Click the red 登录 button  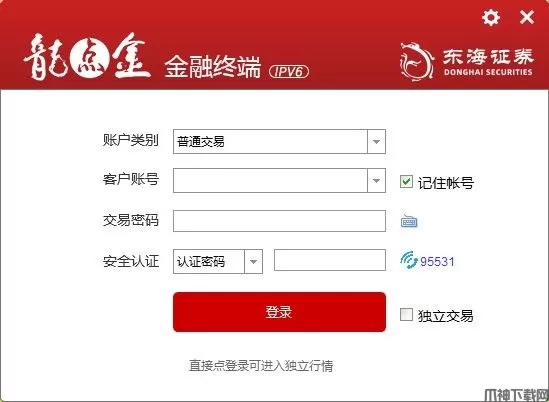(279, 312)
